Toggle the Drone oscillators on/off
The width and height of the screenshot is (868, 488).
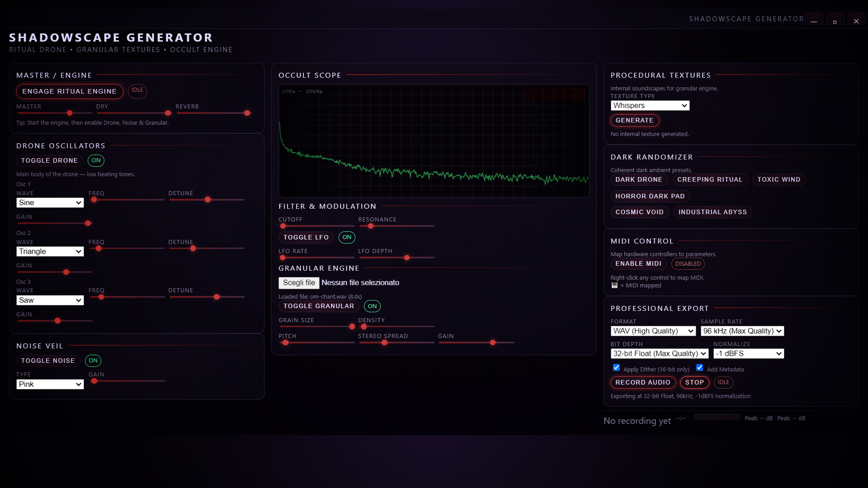[x=49, y=160]
